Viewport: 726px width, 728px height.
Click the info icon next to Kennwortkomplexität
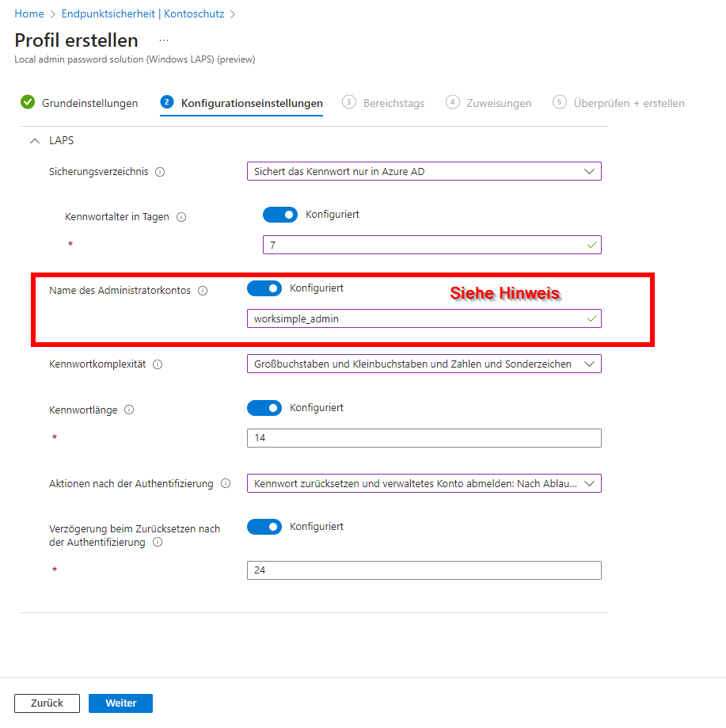pos(158,364)
